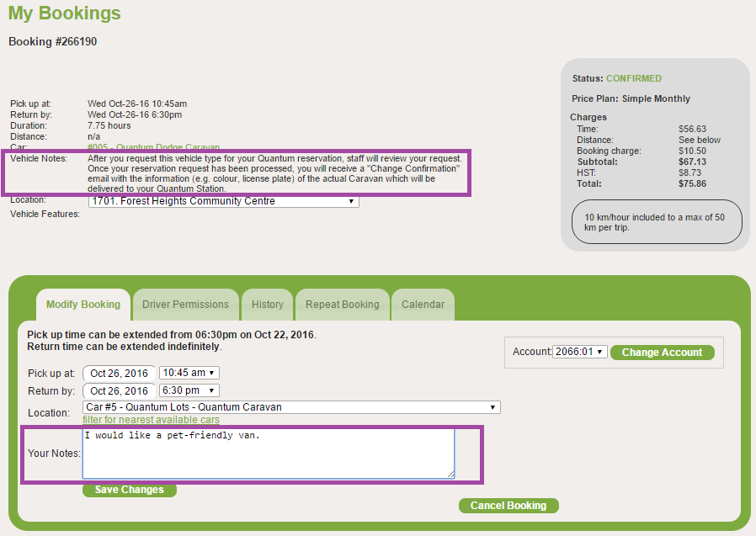Click the HST value $8.73
Viewport: 756px width, 536px height.
click(x=690, y=172)
